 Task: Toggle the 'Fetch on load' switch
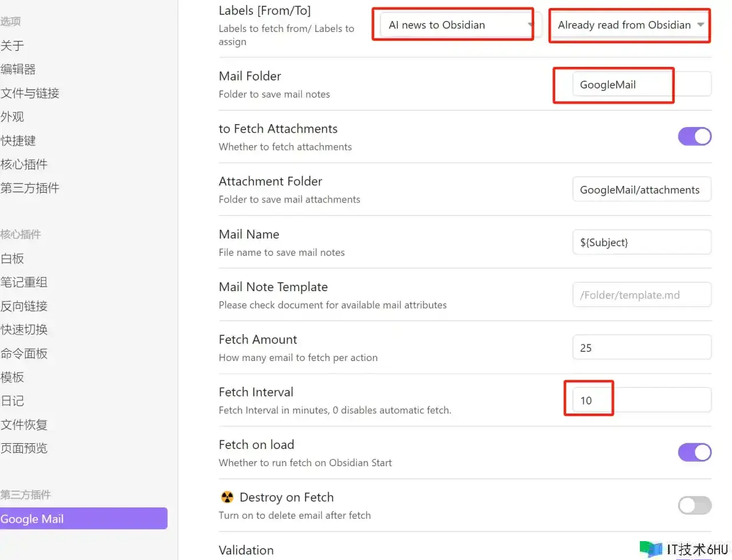click(x=694, y=452)
